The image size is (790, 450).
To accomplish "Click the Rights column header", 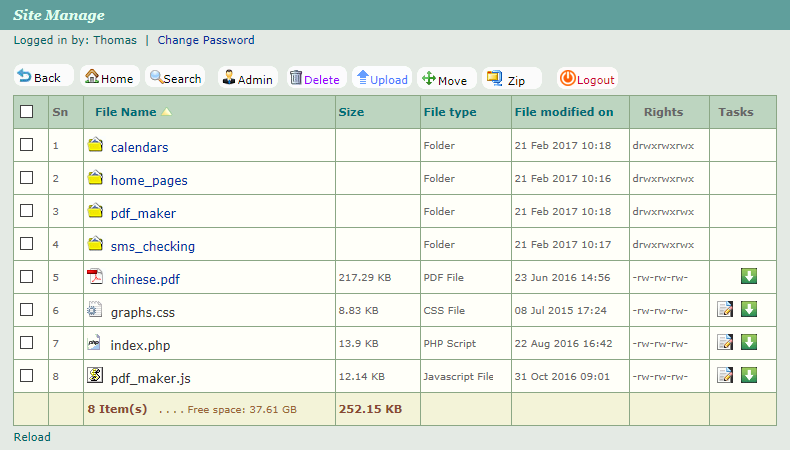I will (x=663, y=112).
